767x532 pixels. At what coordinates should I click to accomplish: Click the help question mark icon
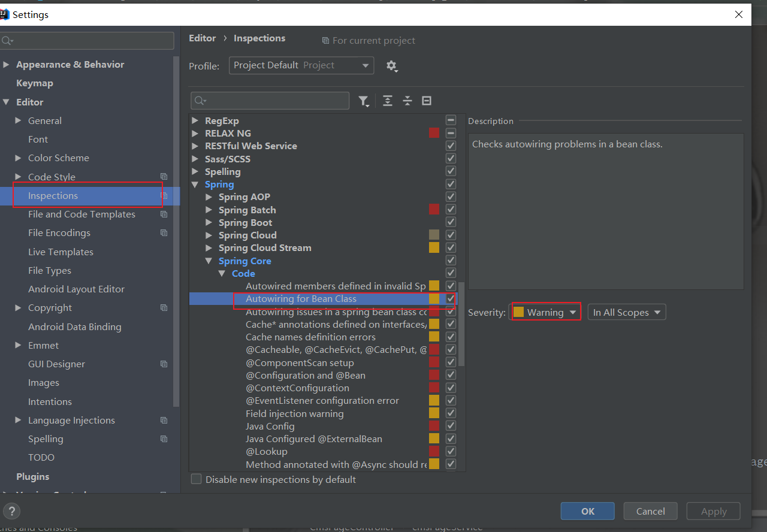click(x=11, y=511)
